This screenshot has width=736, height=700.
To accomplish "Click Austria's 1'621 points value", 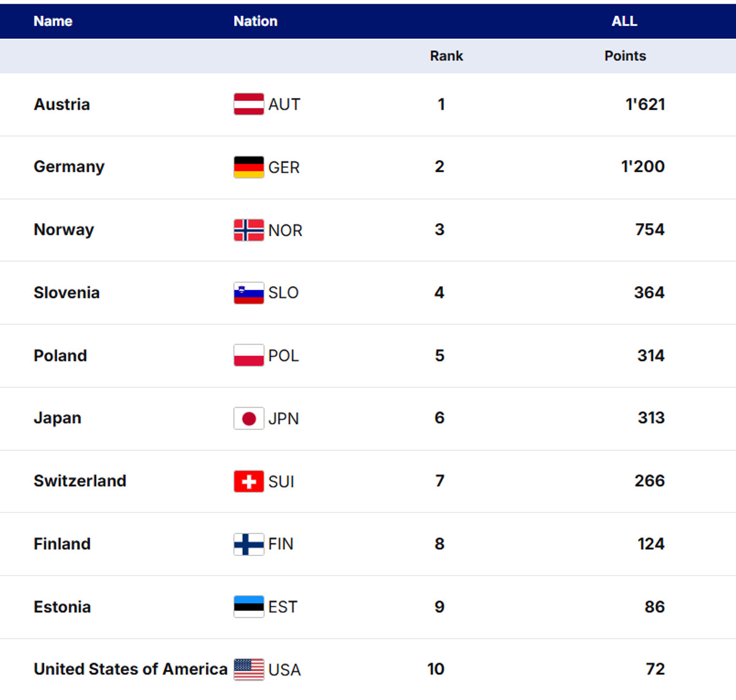I will pyautogui.click(x=645, y=104).
